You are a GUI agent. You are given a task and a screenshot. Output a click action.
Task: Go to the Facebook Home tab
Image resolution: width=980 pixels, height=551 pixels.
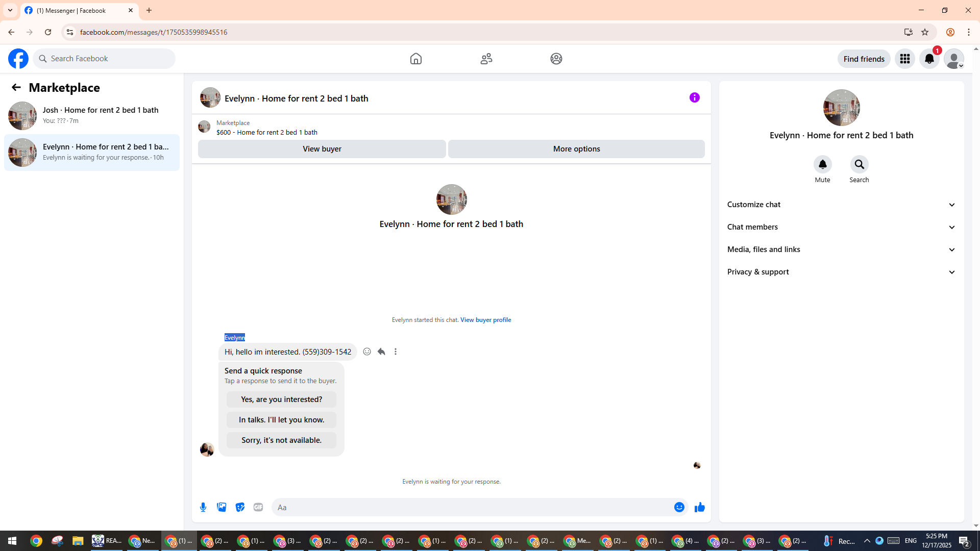(x=415, y=59)
